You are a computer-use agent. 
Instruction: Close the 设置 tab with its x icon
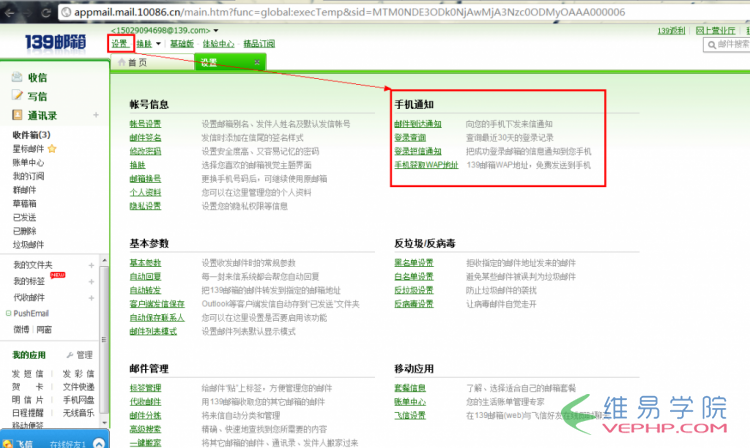(x=257, y=62)
